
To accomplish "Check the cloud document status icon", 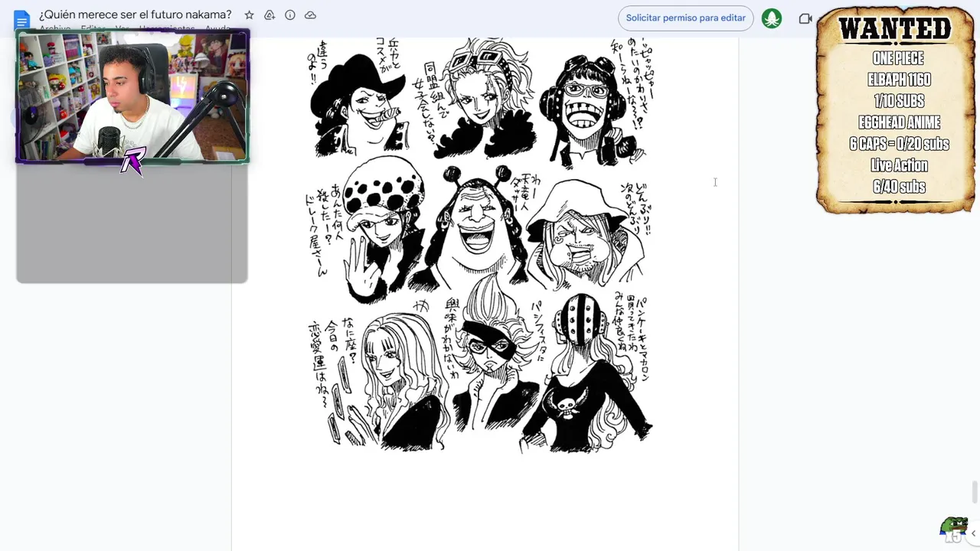I will point(310,15).
